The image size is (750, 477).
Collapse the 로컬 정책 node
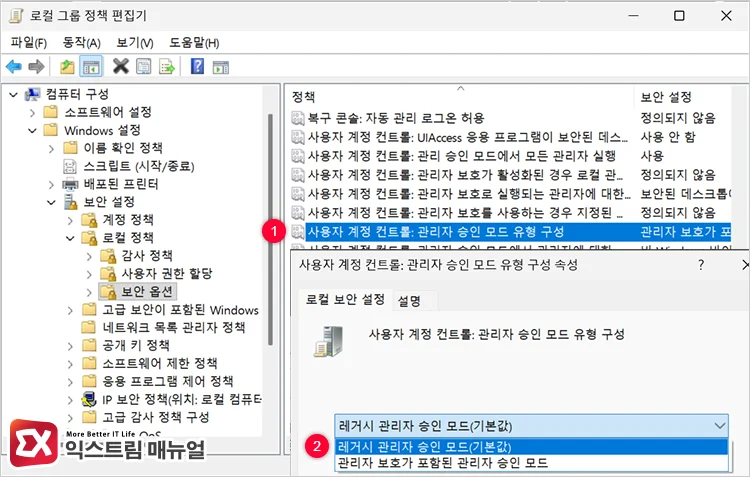(70, 238)
